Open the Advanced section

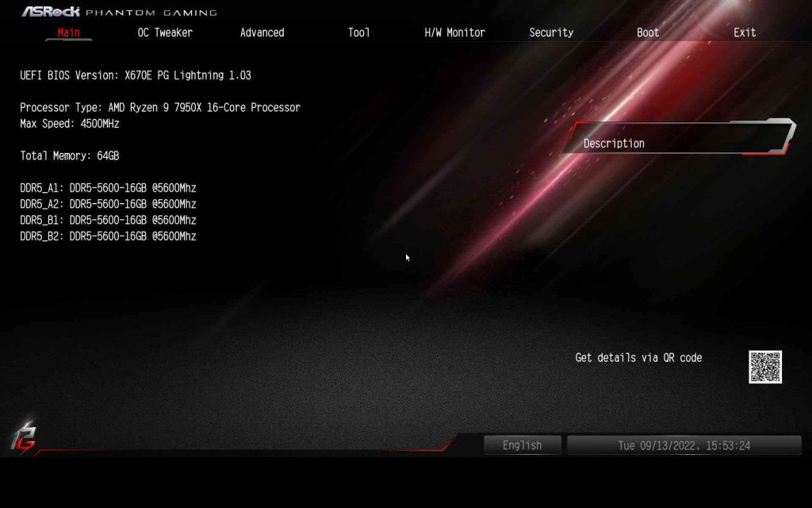click(x=262, y=33)
